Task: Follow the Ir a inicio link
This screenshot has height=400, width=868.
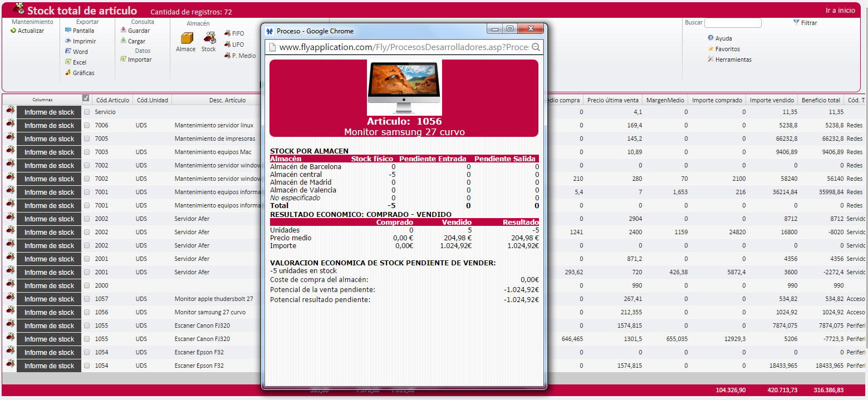Action: click(840, 11)
